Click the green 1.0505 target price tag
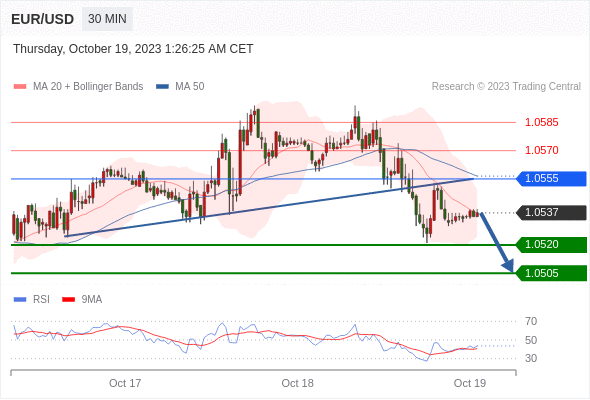 coord(551,273)
